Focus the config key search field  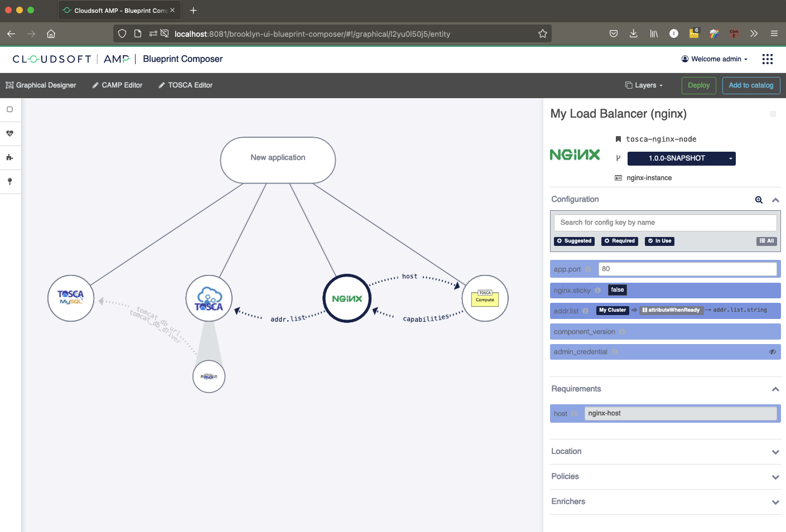coord(665,223)
